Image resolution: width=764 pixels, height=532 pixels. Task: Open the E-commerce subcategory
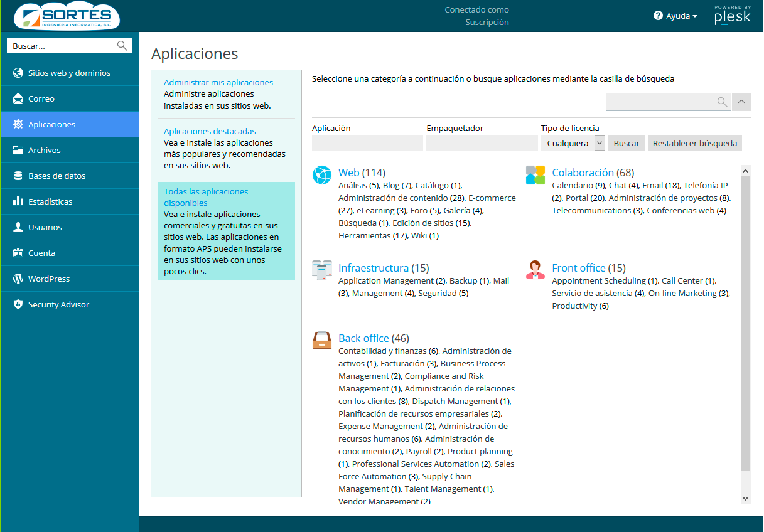(x=492, y=198)
